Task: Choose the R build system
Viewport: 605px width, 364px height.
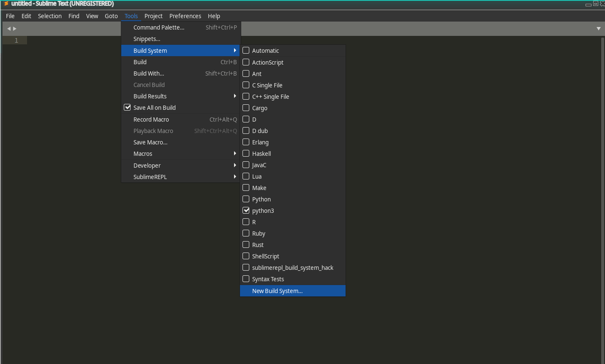Action: (293, 222)
